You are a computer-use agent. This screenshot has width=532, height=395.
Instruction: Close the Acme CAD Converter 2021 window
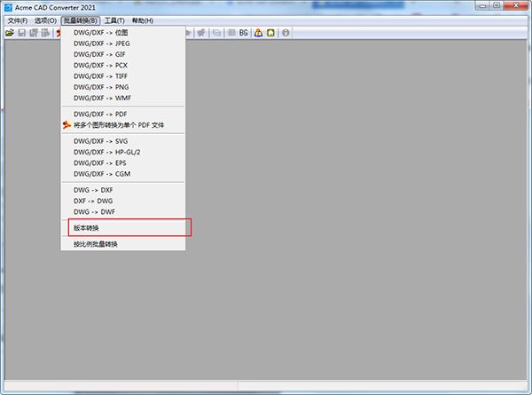516,5
